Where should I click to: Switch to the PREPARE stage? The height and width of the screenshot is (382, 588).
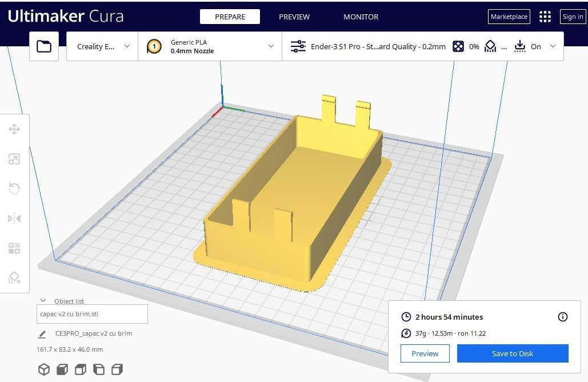[x=230, y=17]
